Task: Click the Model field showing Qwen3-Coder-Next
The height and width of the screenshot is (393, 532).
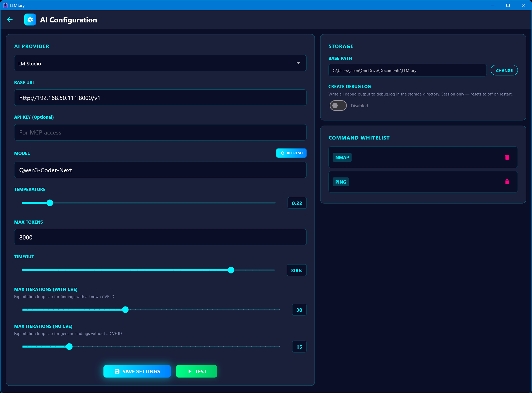Action: coord(160,170)
